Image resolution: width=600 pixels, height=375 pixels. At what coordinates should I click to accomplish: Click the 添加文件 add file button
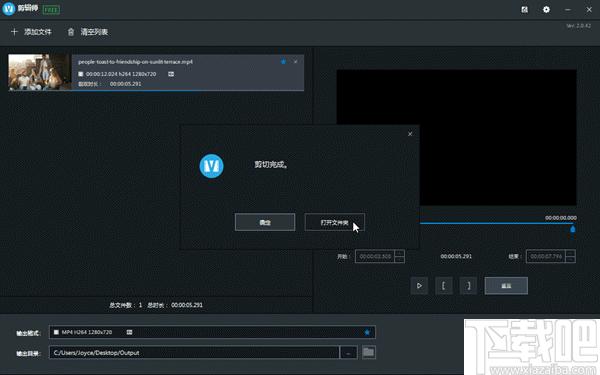click(31, 32)
